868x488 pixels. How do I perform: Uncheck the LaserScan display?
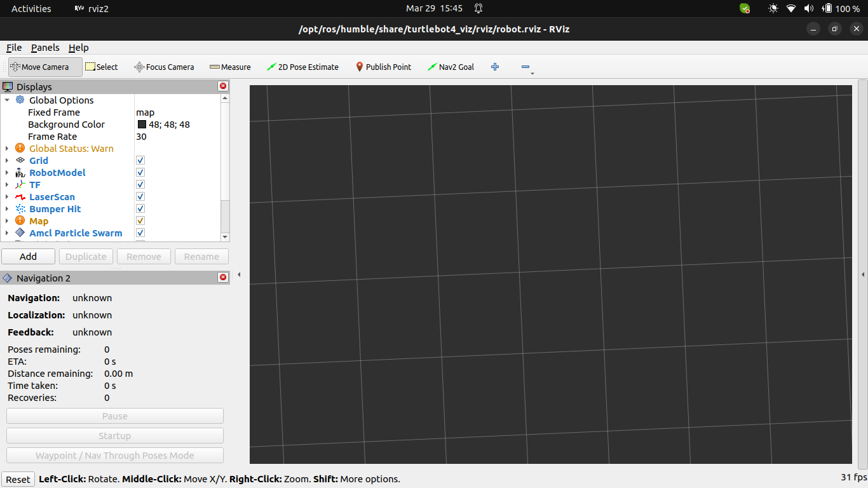(x=140, y=196)
